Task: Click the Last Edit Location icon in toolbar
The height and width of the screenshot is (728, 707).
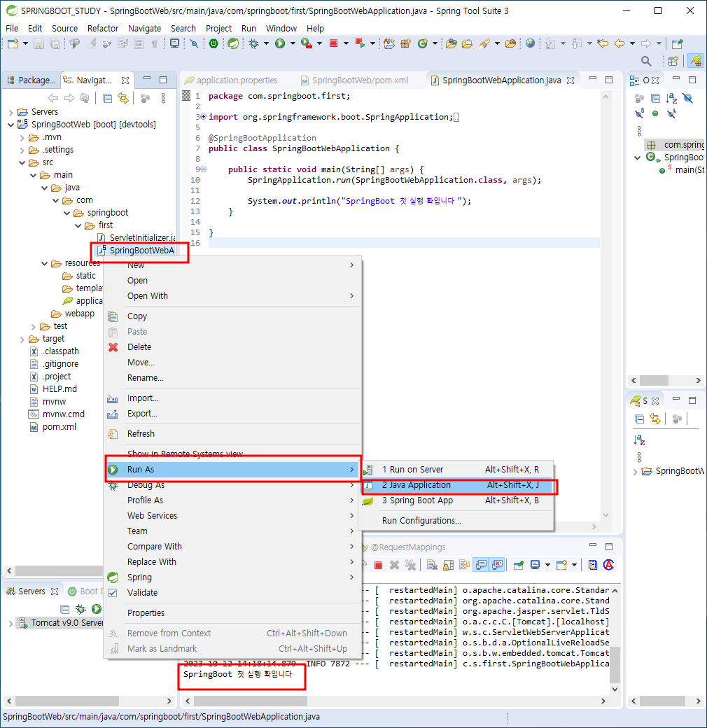Action: 603,43
